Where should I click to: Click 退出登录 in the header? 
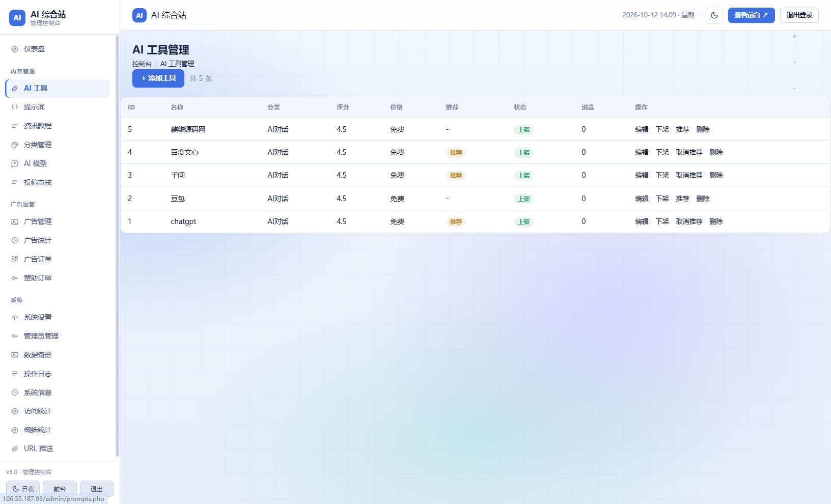tap(799, 15)
